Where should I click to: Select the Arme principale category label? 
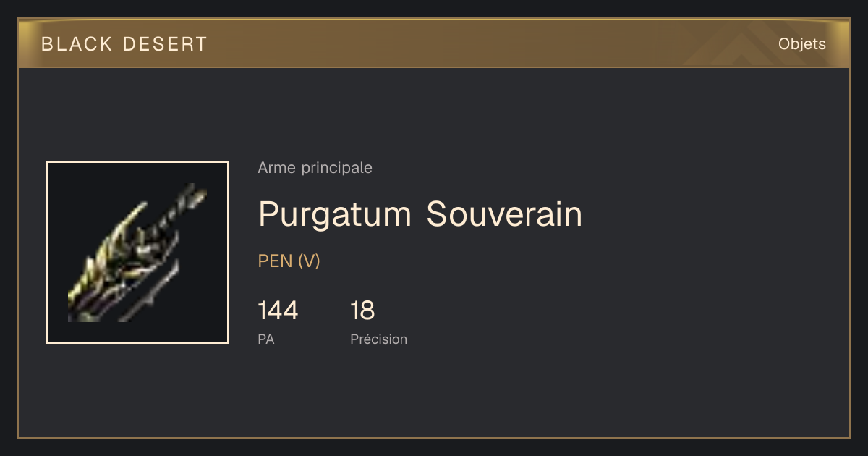(x=315, y=168)
